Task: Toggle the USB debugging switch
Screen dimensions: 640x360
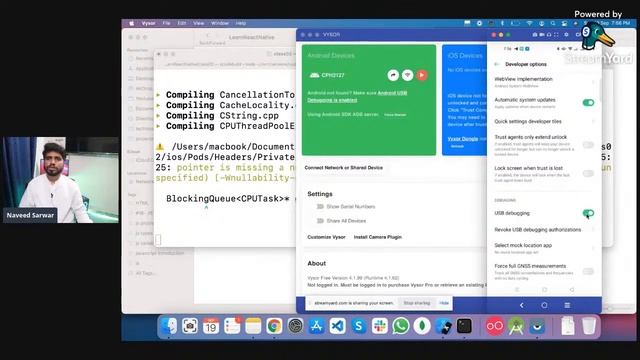Action: point(588,213)
